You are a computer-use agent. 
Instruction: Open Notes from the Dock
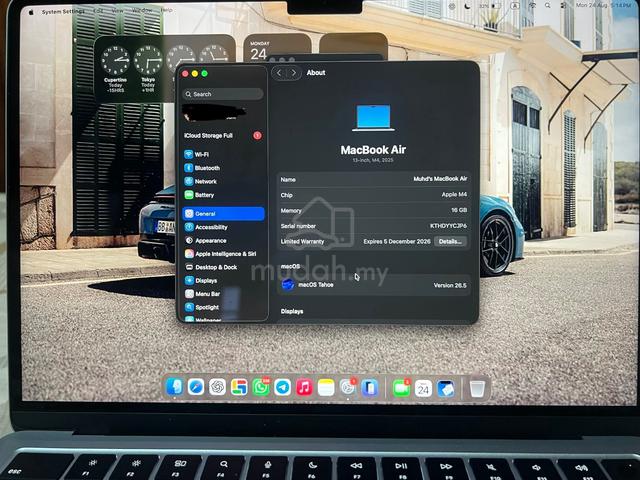(326, 387)
